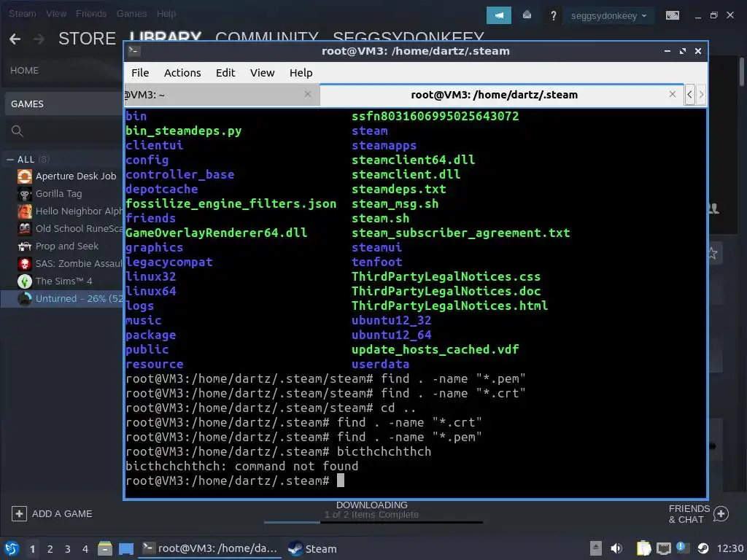Open FRIENDS & CHAT panel

coord(689,514)
